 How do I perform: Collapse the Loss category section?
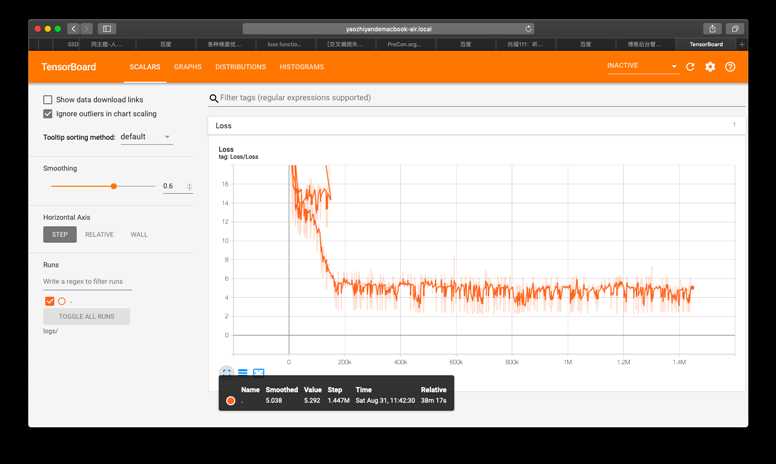[476, 126]
